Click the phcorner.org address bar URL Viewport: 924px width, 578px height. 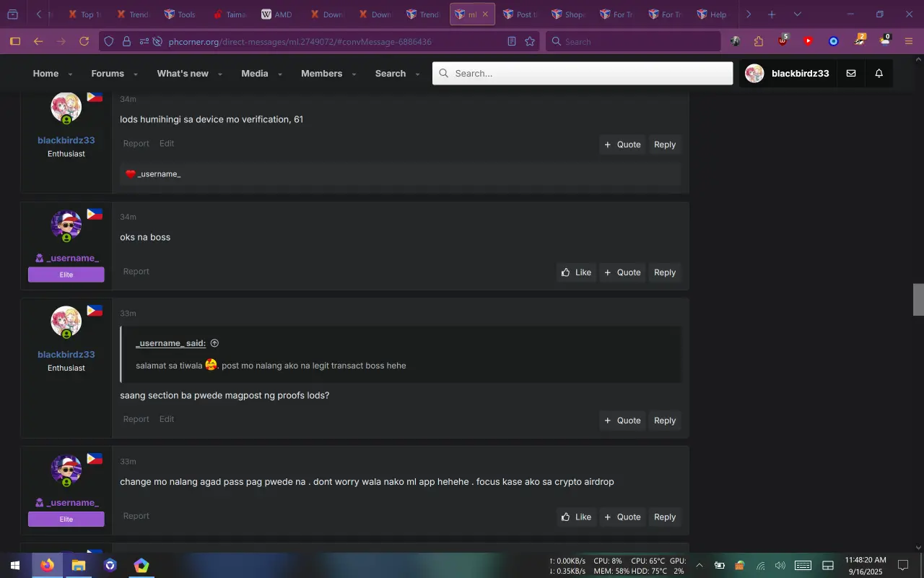300,41
